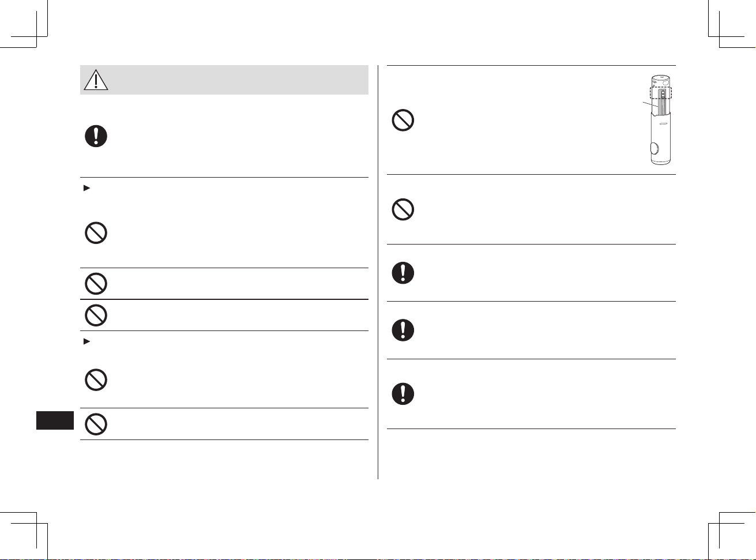Click the prohibition icon beside the black tab
The width and height of the screenshot is (756, 560).
pos(96,424)
